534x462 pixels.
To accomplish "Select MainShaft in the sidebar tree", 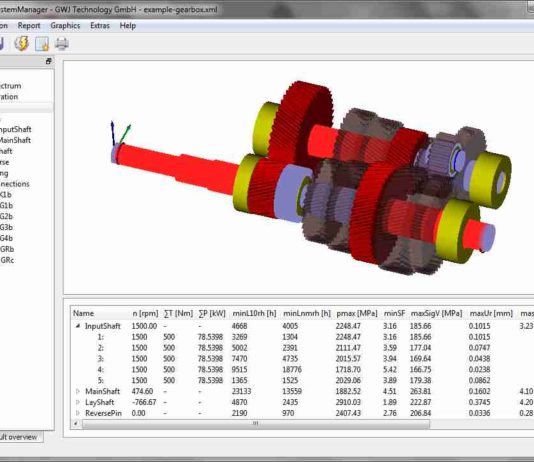I will coord(15,140).
